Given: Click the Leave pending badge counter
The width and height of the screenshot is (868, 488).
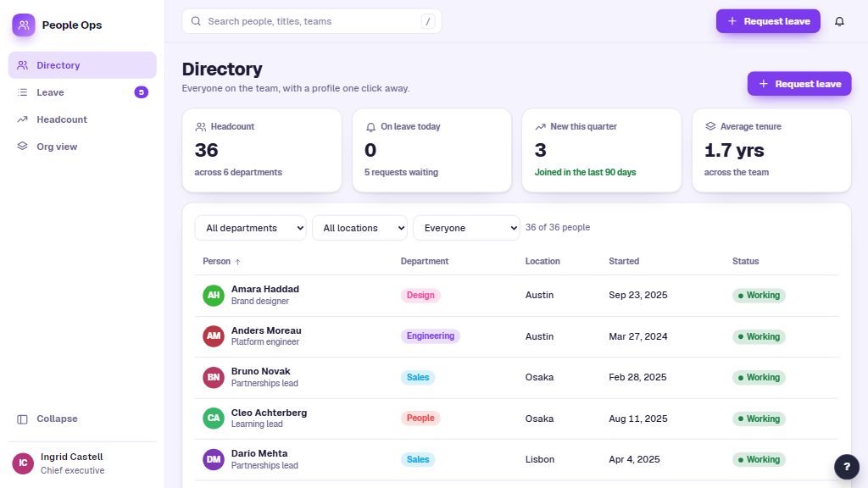Looking at the screenshot, I should click(x=142, y=92).
